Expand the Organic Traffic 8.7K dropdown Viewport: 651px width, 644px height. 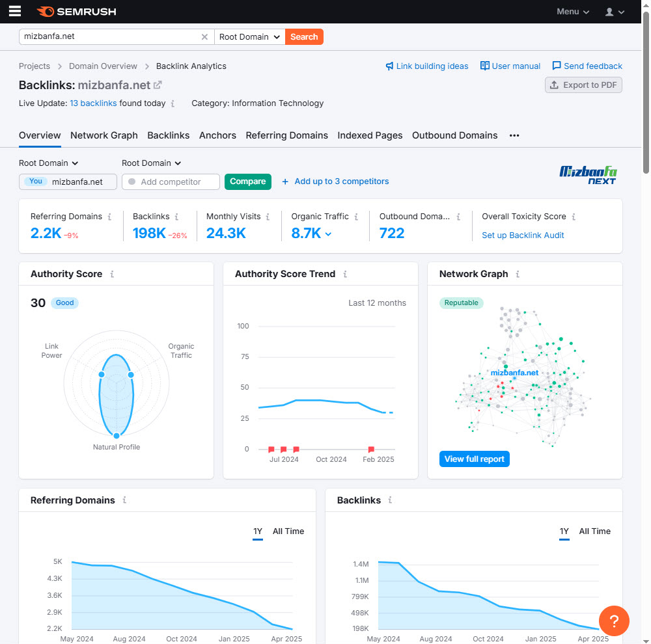[328, 234]
